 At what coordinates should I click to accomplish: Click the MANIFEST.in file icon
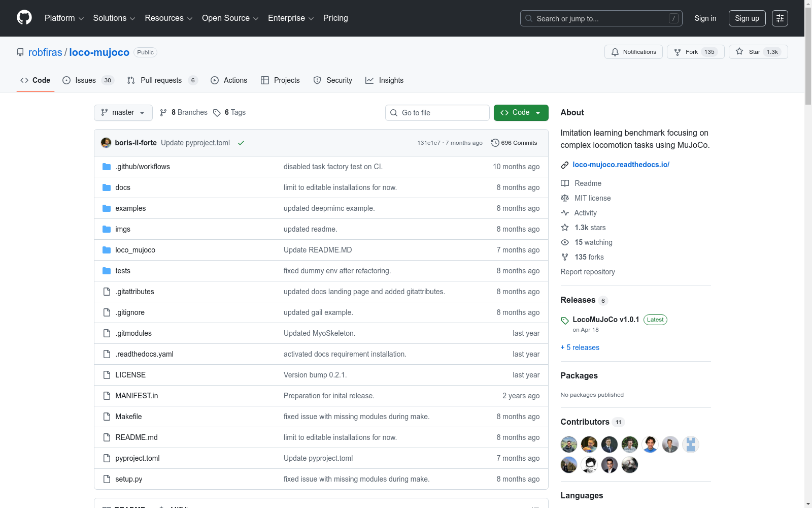[x=107, y=396]
